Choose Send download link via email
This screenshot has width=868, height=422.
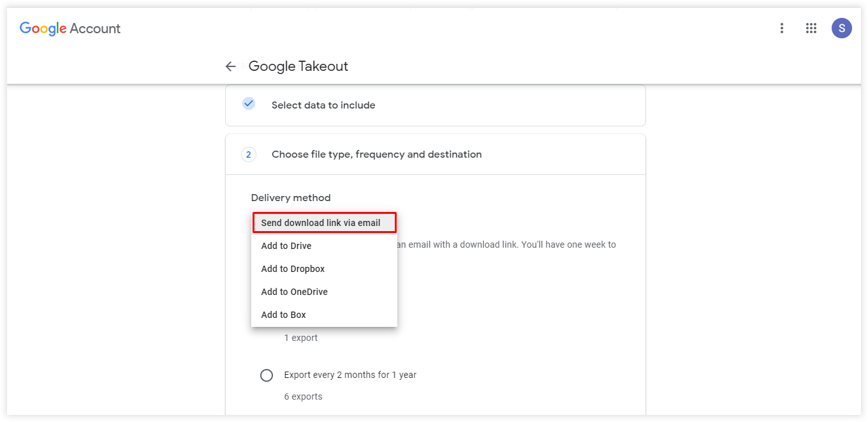coord(324,223)
